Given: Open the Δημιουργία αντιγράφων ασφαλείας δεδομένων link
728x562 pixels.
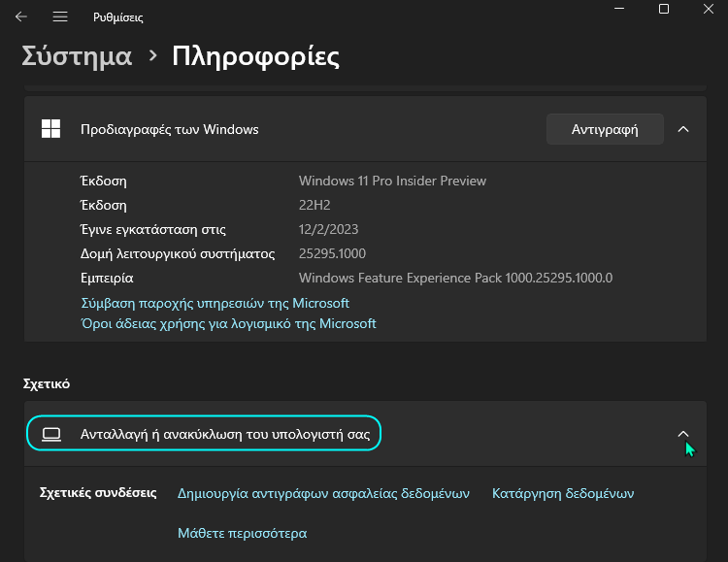Looking at the screenshot, I should [x=323, y=493].
